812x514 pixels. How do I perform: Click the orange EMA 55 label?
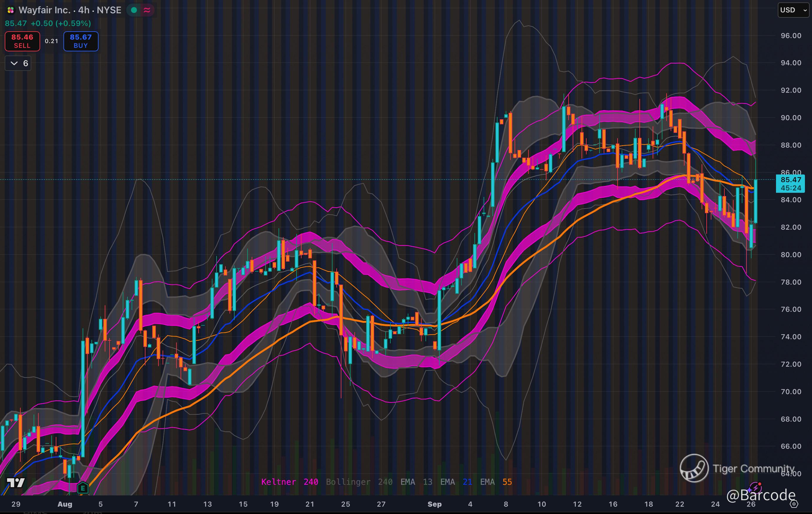(496, 482)
